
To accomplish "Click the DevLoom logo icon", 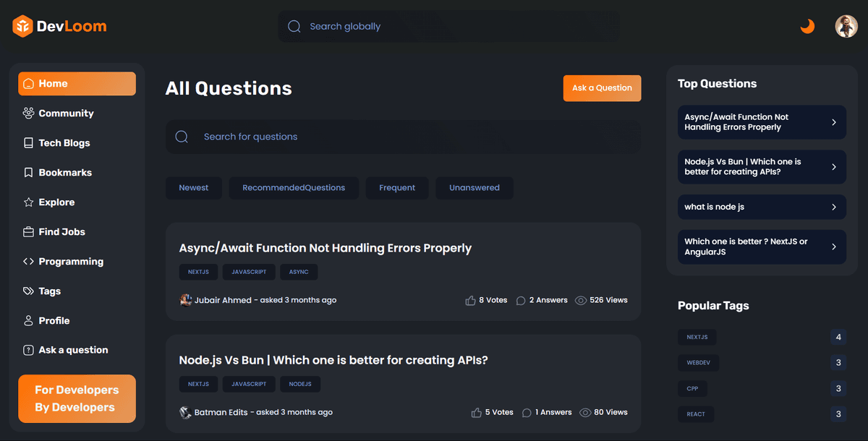I will click(22, 27).
